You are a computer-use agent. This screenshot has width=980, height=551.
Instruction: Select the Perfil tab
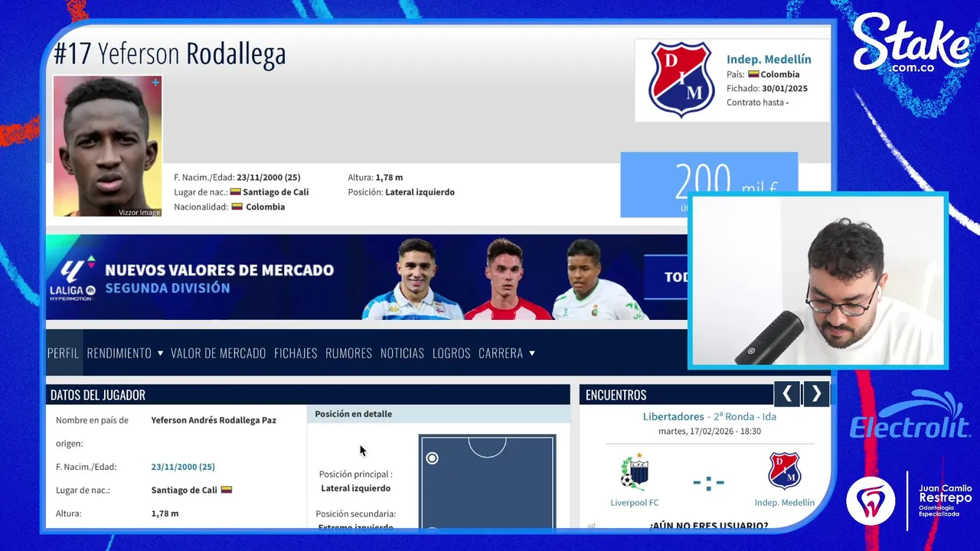[x=64, y=353]
